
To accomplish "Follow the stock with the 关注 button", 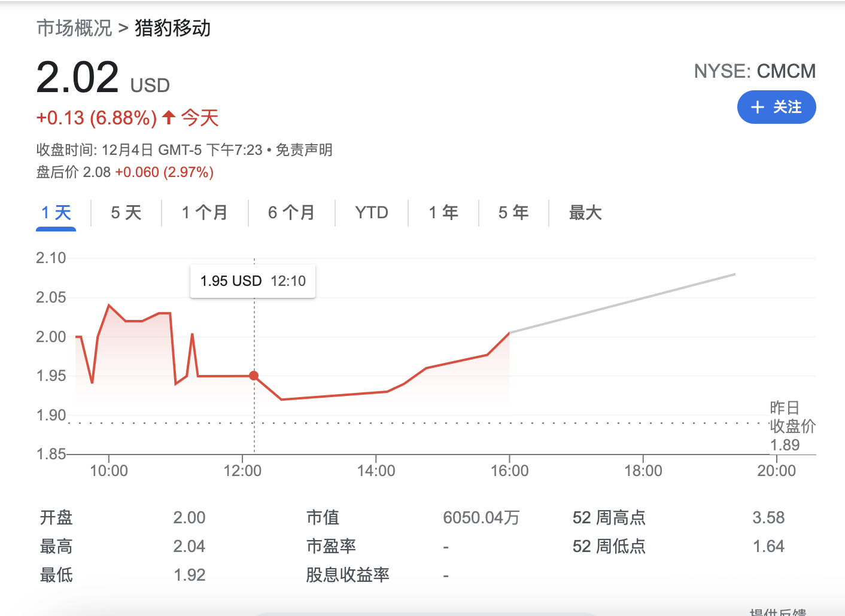I will [776, 107].
